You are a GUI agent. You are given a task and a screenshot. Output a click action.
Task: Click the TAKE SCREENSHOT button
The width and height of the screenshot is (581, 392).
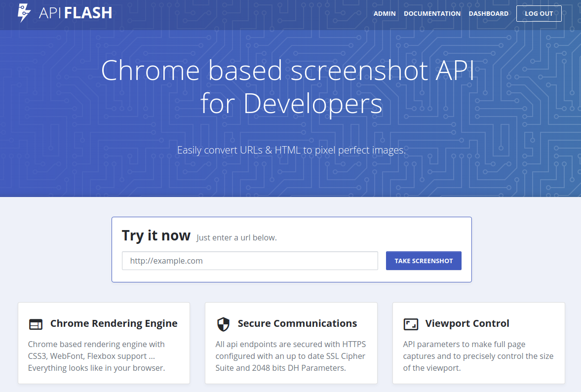pos(424,261)
